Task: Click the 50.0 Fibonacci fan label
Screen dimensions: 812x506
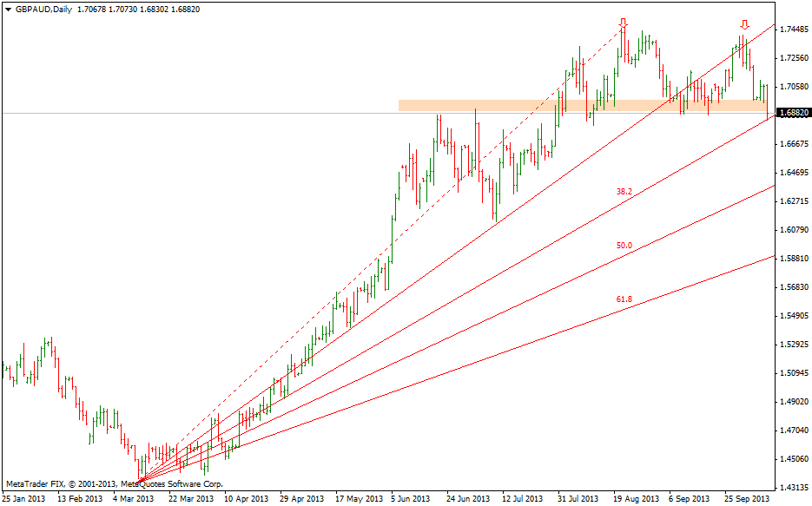Action: [624, 246]
